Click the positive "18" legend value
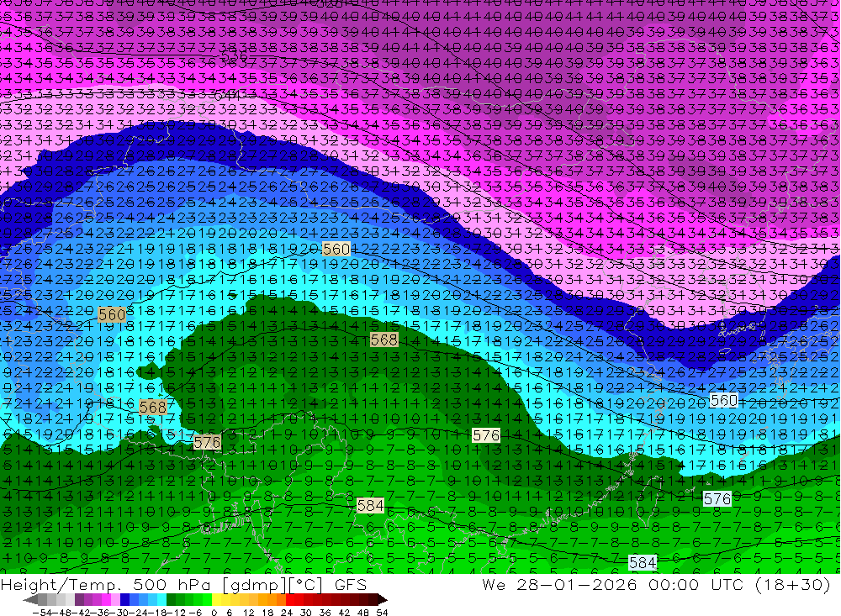This screenshot has width=841, height=616. [267, 613]
